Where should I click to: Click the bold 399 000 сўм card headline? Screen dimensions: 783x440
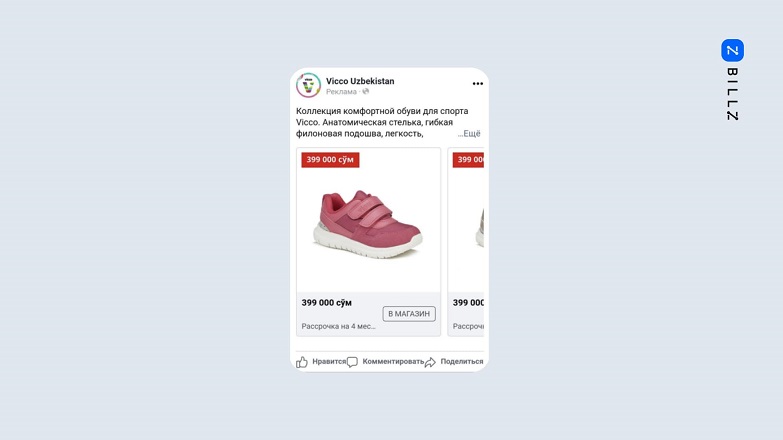327,303
